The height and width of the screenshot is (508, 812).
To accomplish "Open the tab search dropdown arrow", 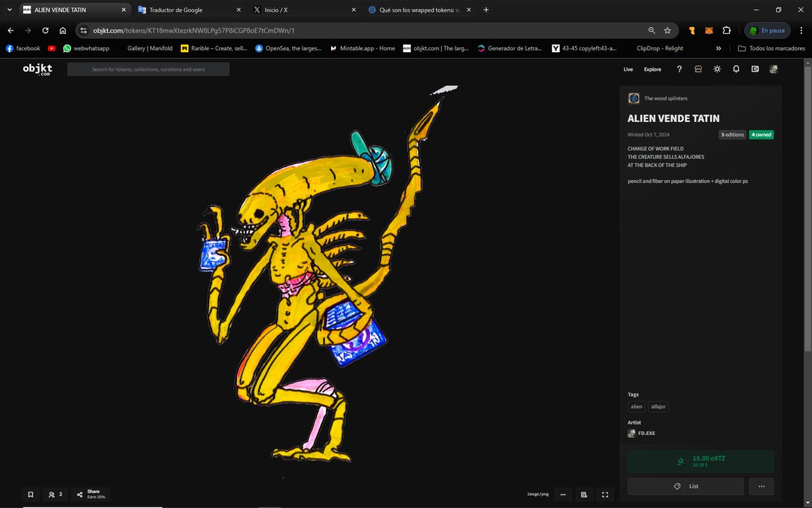I will click(x=9, y=10).
